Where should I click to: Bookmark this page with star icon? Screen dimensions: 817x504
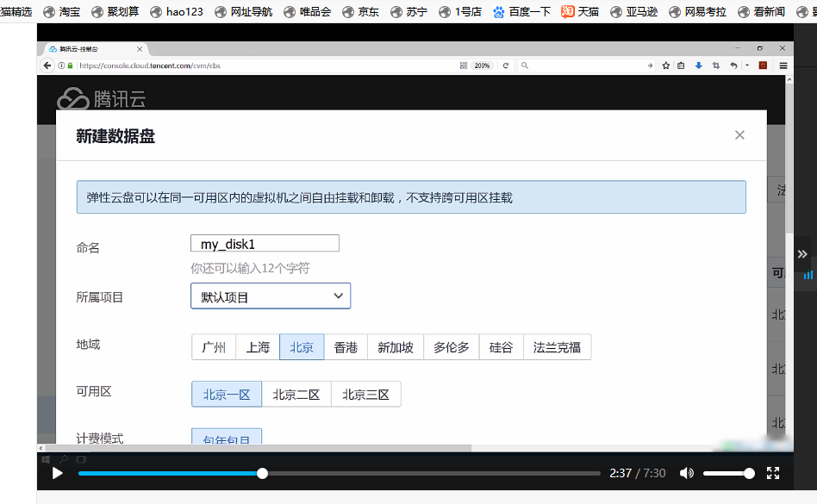click(666, 65)
